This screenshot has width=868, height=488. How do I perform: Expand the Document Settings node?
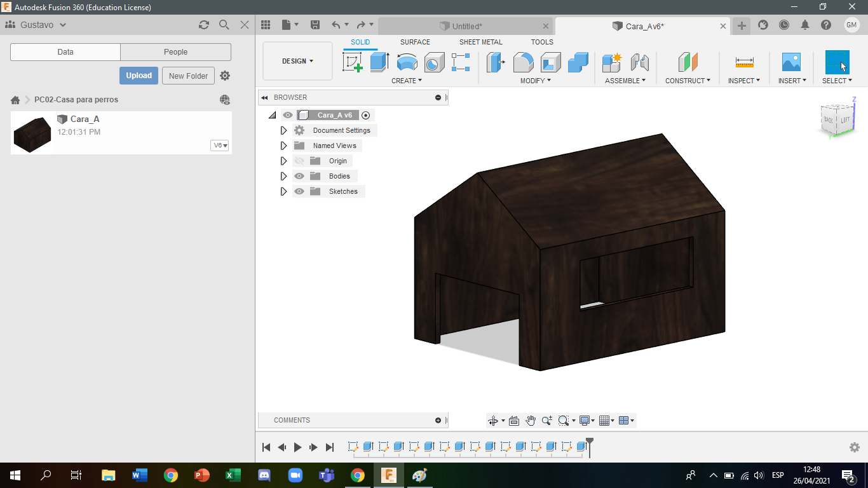click(283, 130)
